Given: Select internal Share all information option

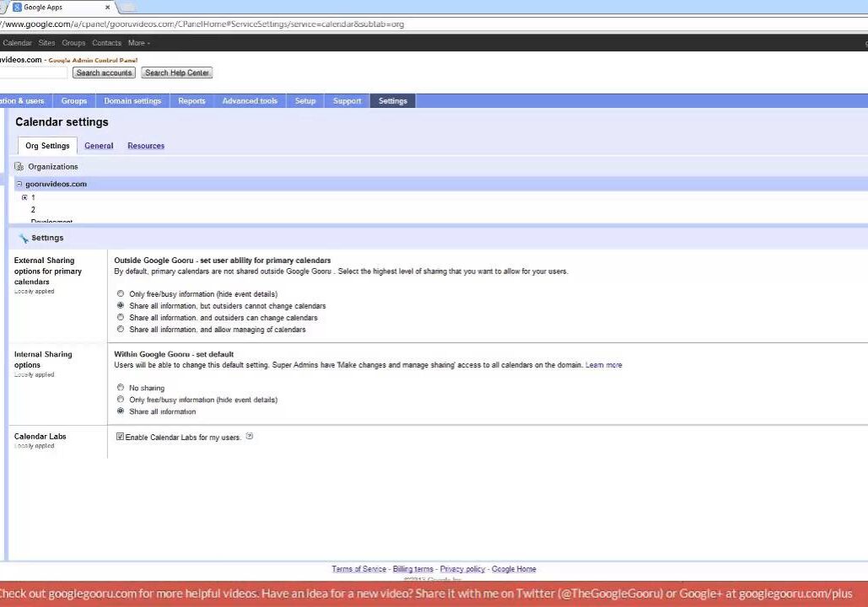Looking at the screenshot, I should point(121,411).
